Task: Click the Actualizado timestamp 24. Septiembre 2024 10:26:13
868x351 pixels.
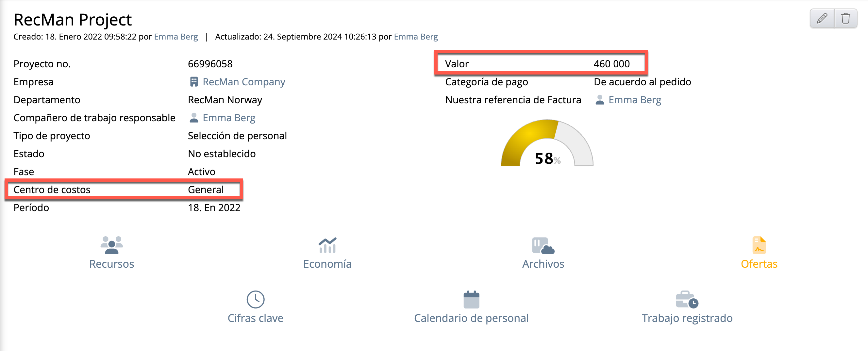Action: pyautogui.click(x=320, y=37)
